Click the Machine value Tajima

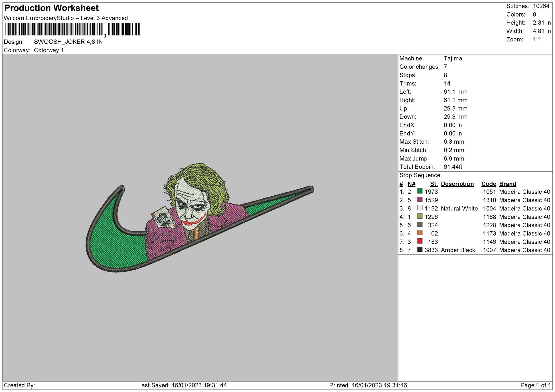pyautogui.click(x=453, y=58)
